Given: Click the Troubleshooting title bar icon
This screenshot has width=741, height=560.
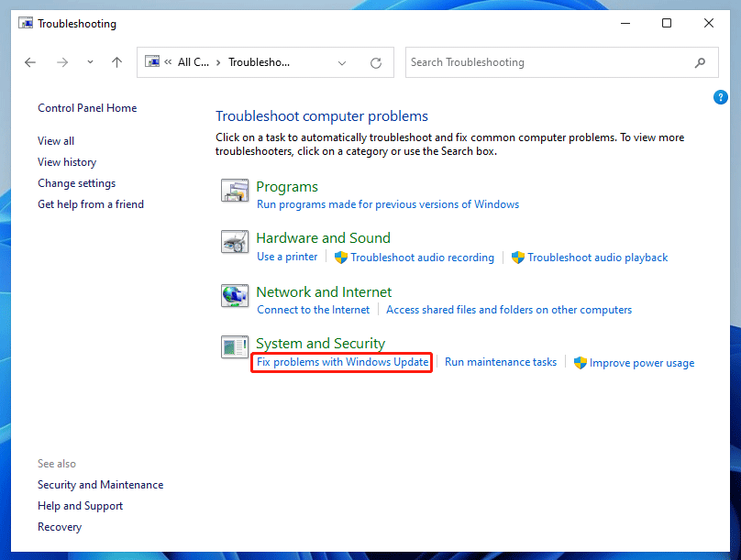Looking at the screenshot, I should tap(26, 23).
